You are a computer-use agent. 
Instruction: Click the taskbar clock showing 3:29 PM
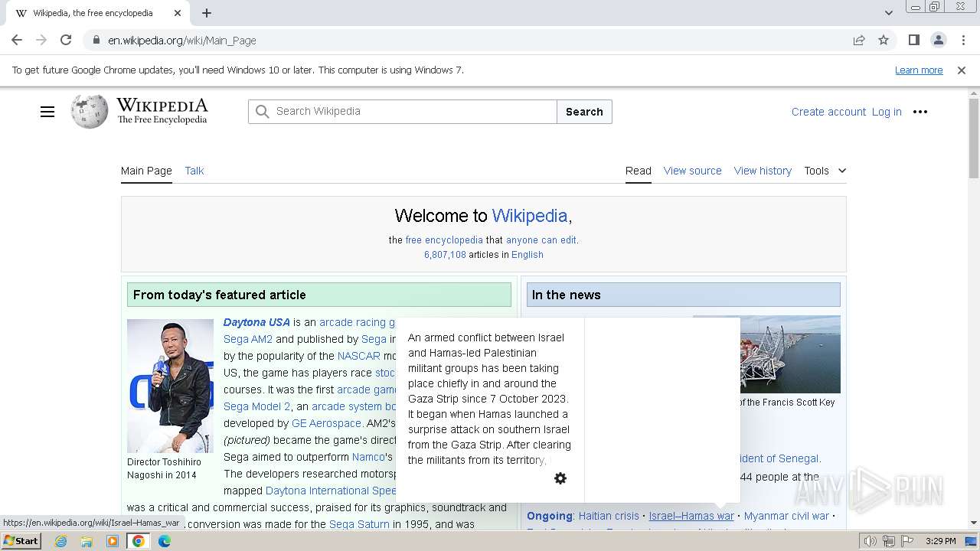point(940,541)
